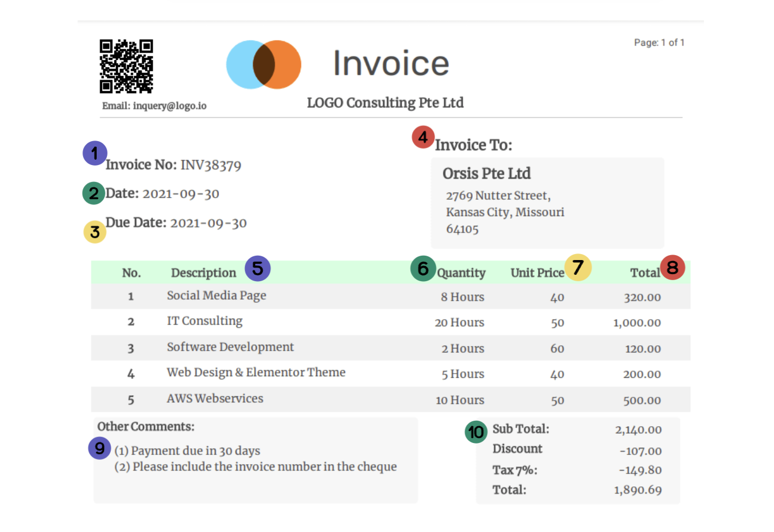Click the 8 Hours quantity cell
The width and height of the screenshot is (774, 532).
pyautogui.click(x=462, y=297)
